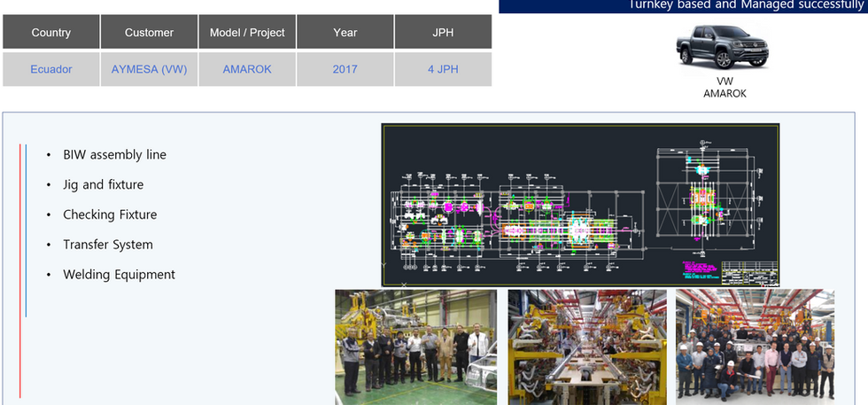Select the BIW assembly line bullet

tap(114, 154)
